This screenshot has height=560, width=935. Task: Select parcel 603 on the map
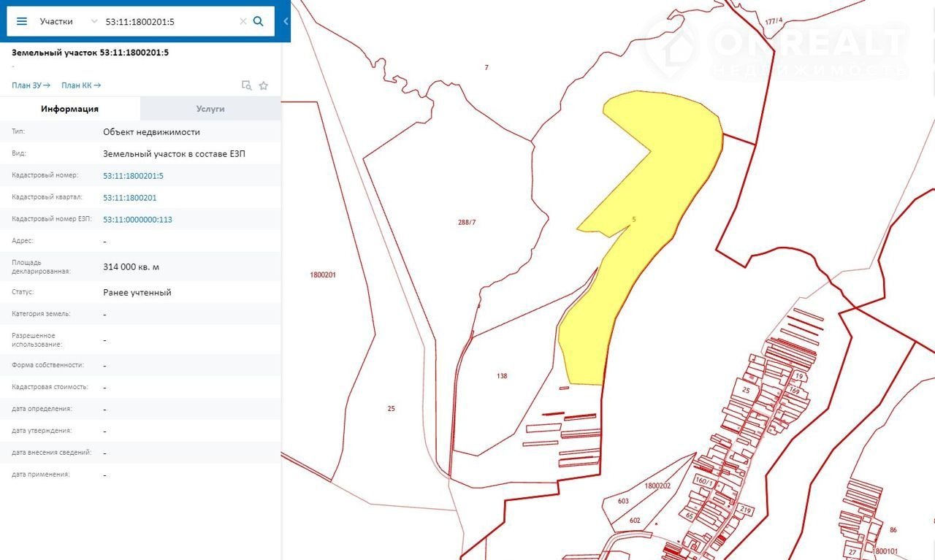coord(623,501)
